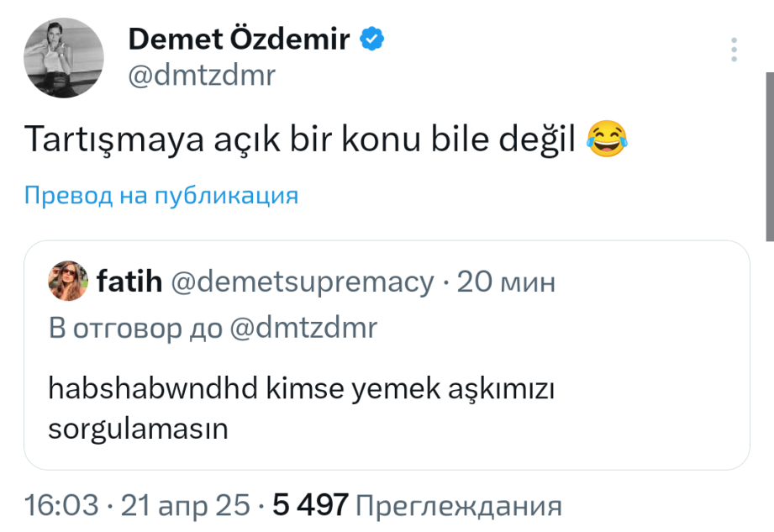
Task: Open the Demet Özdemir display name
Action: point(240,39)
